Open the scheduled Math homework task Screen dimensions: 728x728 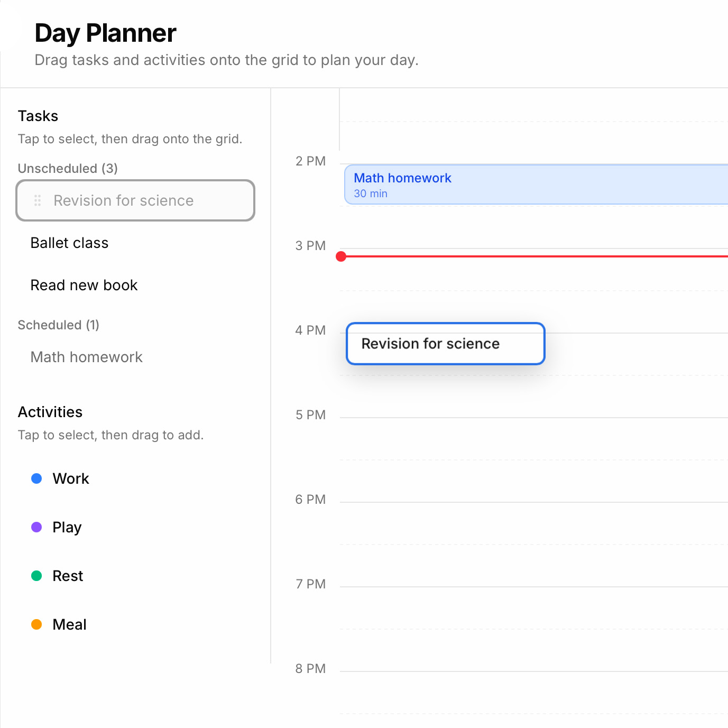point(86,357)
